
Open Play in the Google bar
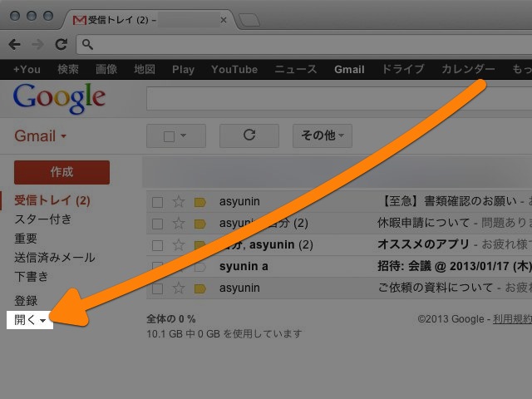[183, 70]
